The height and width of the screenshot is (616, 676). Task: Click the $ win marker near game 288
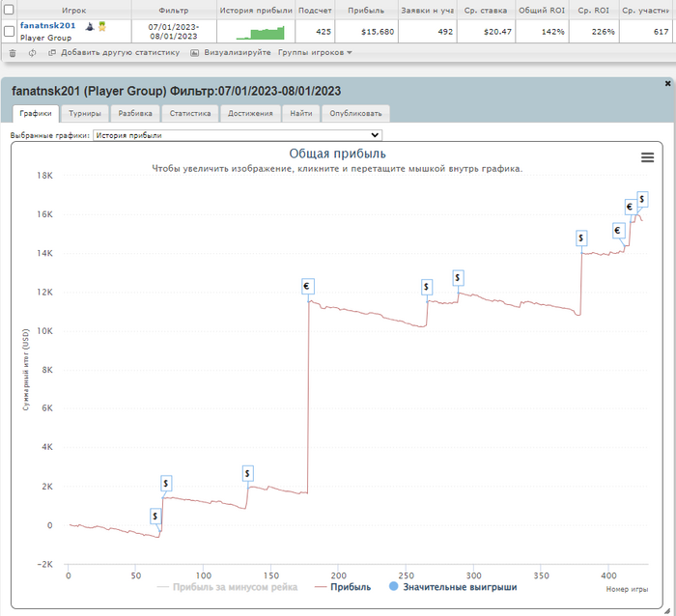(x=458, y=278)
